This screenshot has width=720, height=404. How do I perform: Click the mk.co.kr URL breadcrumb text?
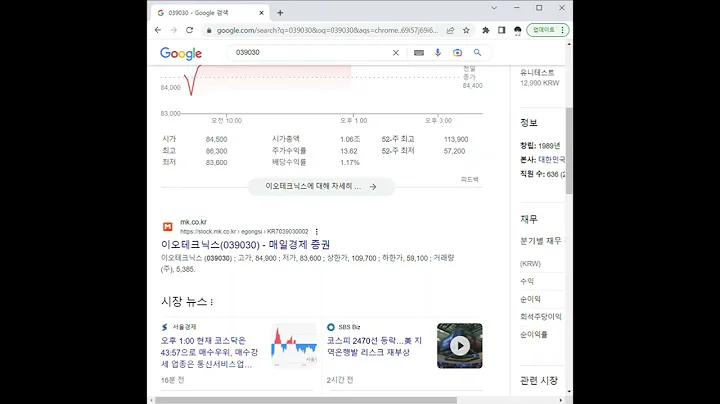click(244, 232)
